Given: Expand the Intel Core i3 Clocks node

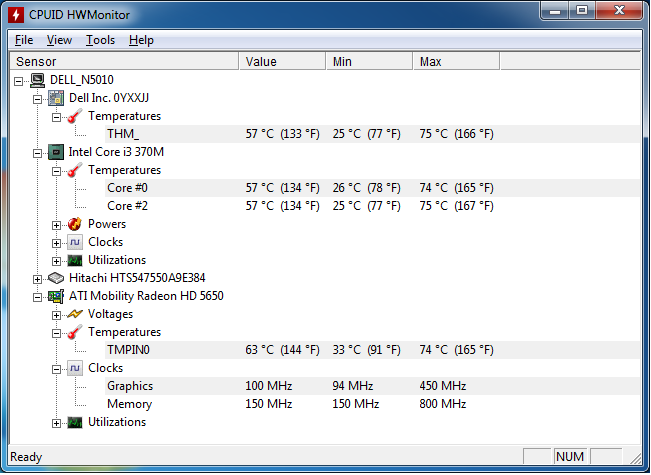Looking at the screenshot, I should [56, 243].
